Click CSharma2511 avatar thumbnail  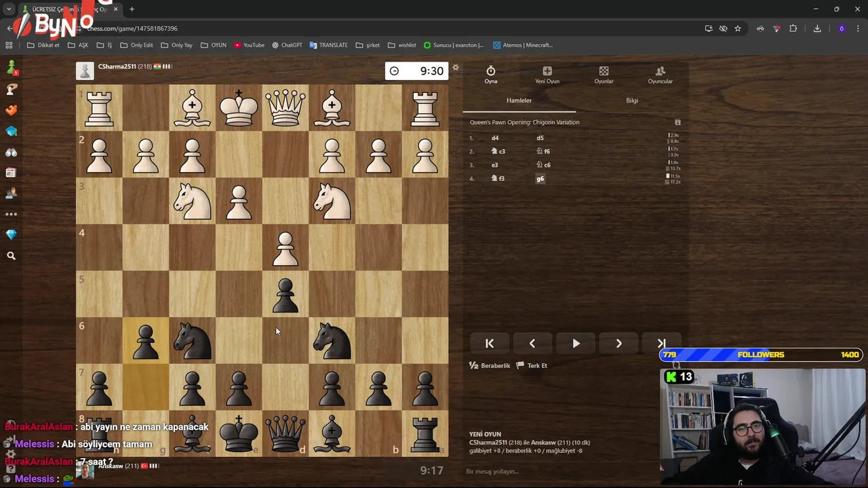click(x=85, y=70)
